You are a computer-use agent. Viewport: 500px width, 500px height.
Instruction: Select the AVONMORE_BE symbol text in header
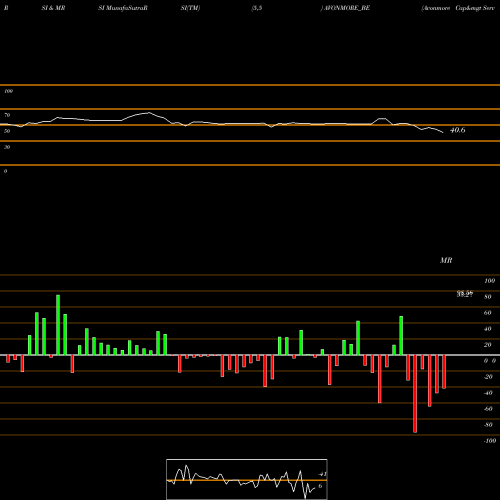[x=346, y=8]
